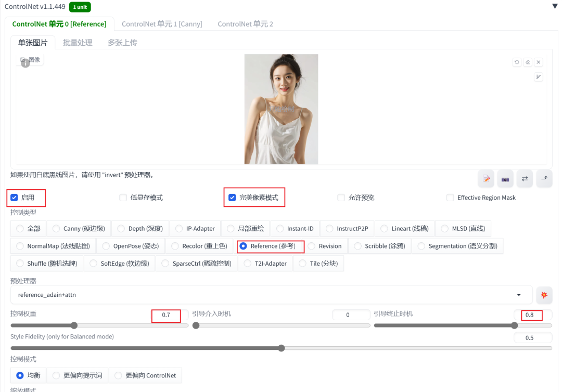The height and width of the screenshot is (392, 562).
Task: Open the 单张图片 tab
Action: tap(33, 43)
